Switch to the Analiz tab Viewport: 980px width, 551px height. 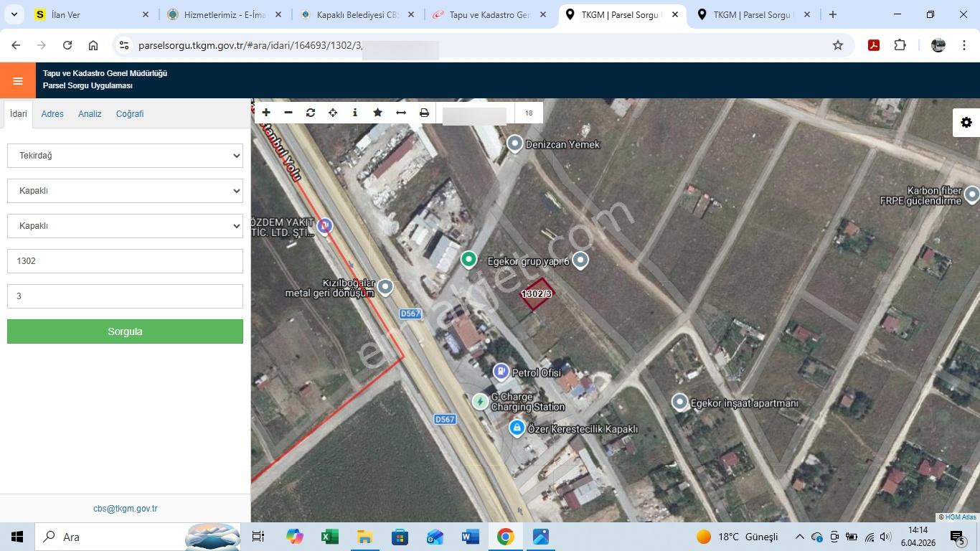click(90, 114)
